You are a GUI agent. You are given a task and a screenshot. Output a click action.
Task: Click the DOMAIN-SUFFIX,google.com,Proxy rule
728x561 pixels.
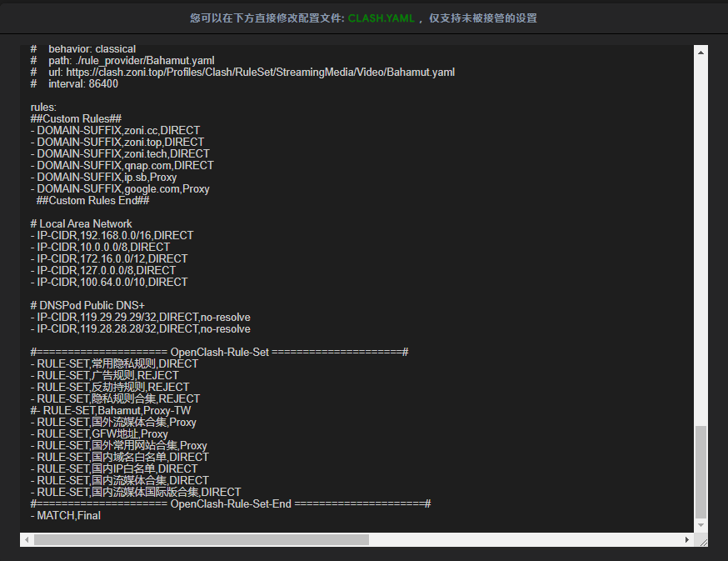[120, 188]
